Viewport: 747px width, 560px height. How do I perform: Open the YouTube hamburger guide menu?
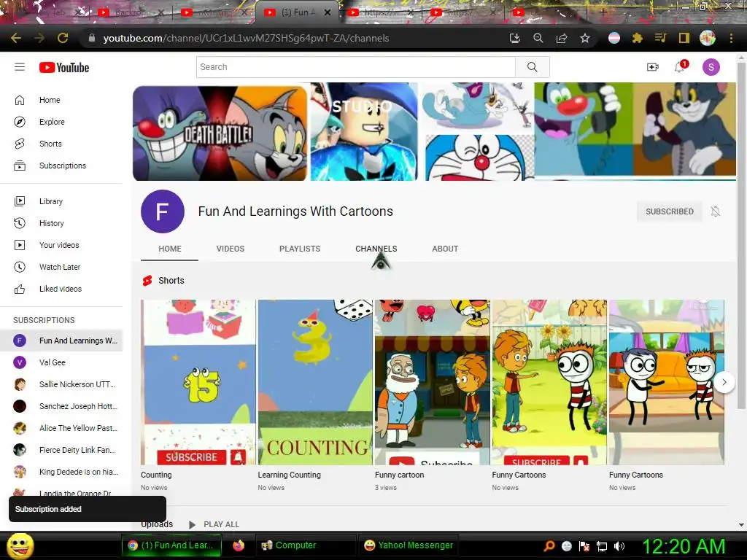click(x=20, y=67)
